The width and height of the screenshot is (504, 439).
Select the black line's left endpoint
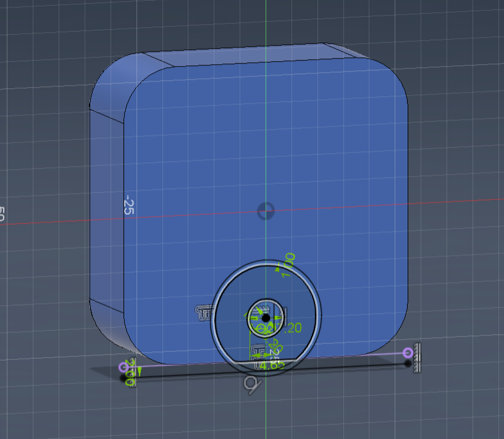point(124,378)
